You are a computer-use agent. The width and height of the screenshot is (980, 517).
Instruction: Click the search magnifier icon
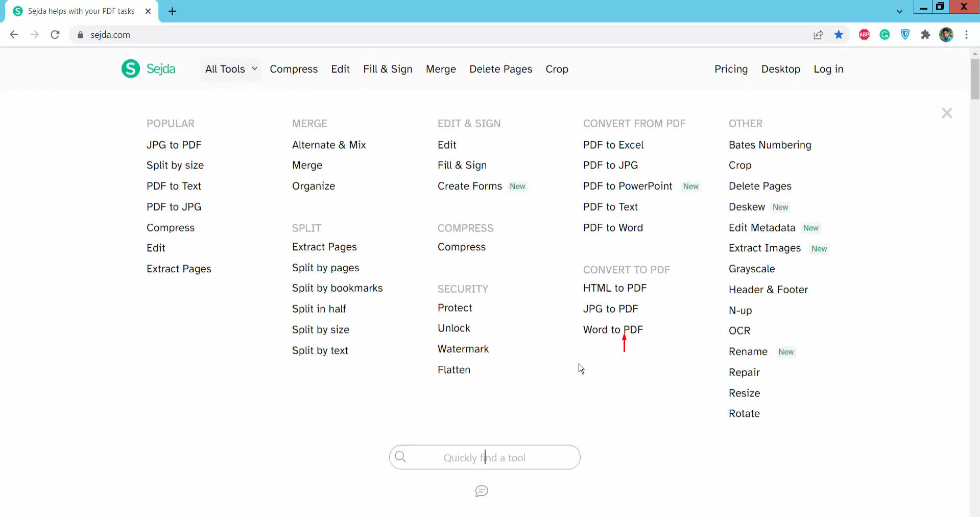pyautogui.click(x=400, y=457)
